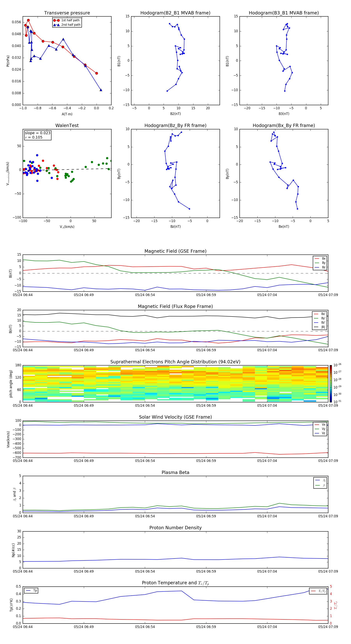Click the "pitch angle (deg)" axis label
Screen dimensions: 351x644
pyautogui.click(x=11, y=384)
